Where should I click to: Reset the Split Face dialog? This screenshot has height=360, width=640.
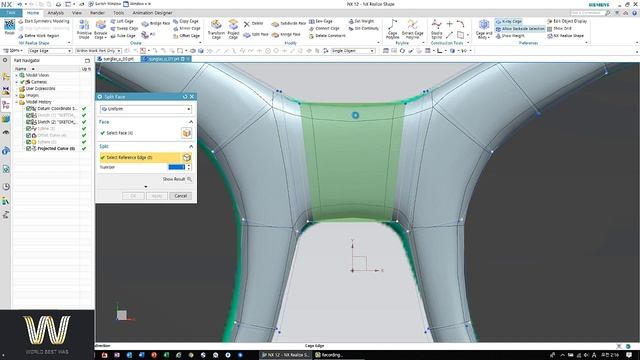[x=185, y=97]
